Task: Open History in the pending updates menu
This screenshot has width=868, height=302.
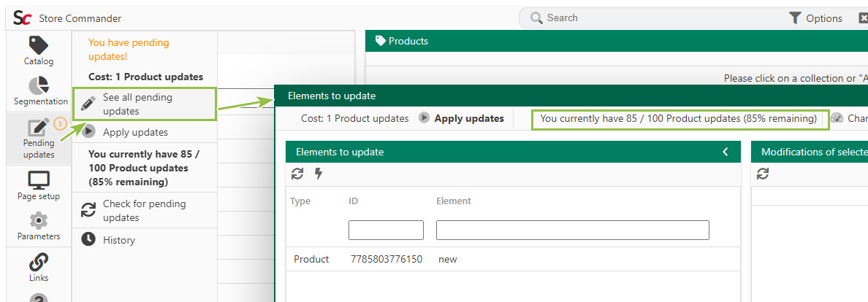Action: click(x=144, y=240)
